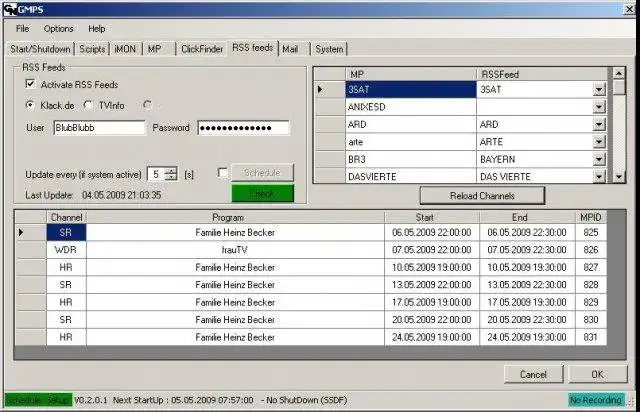
Task: Click the channel list scroll down arrow
Action: click(619, 176)
